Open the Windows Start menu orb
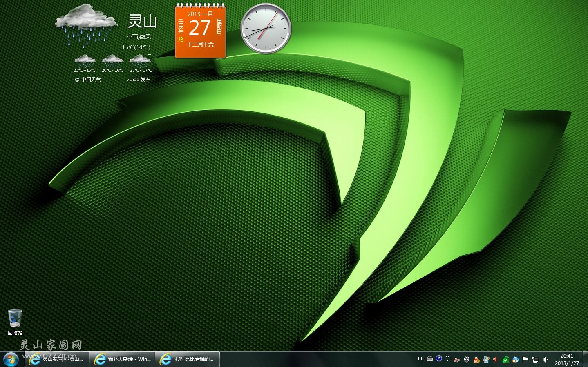This screenshot has height=367, width=588. tap(11, 359)
